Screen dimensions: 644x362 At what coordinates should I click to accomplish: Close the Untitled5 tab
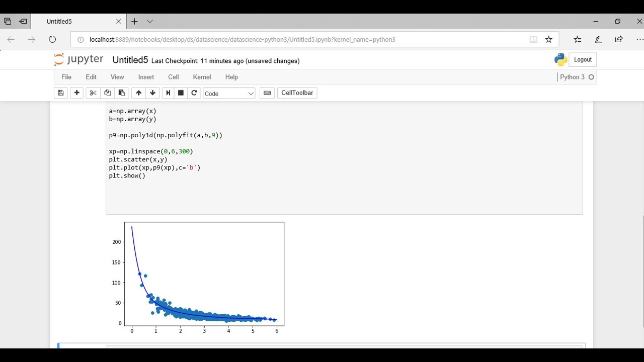coord(119,22)
